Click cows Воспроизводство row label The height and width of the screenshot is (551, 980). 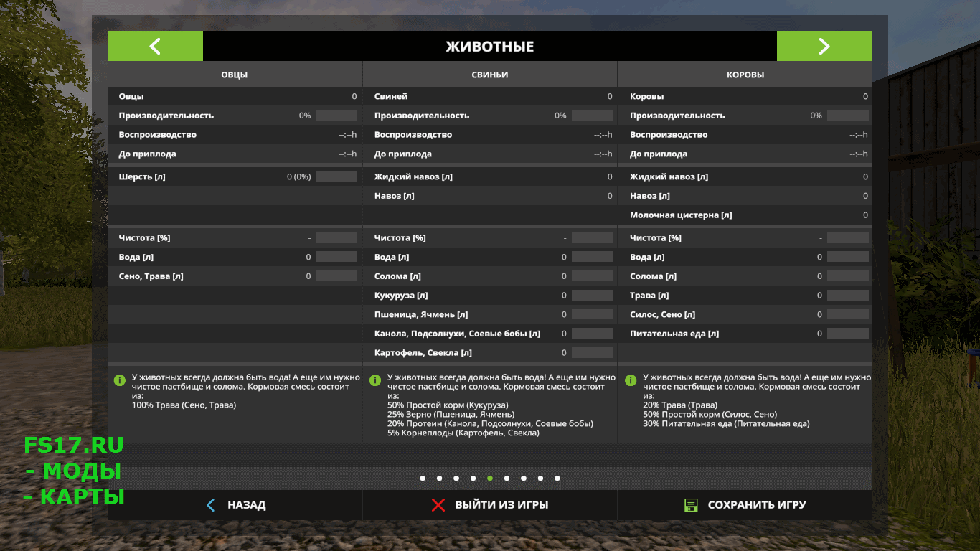(669, 135)
